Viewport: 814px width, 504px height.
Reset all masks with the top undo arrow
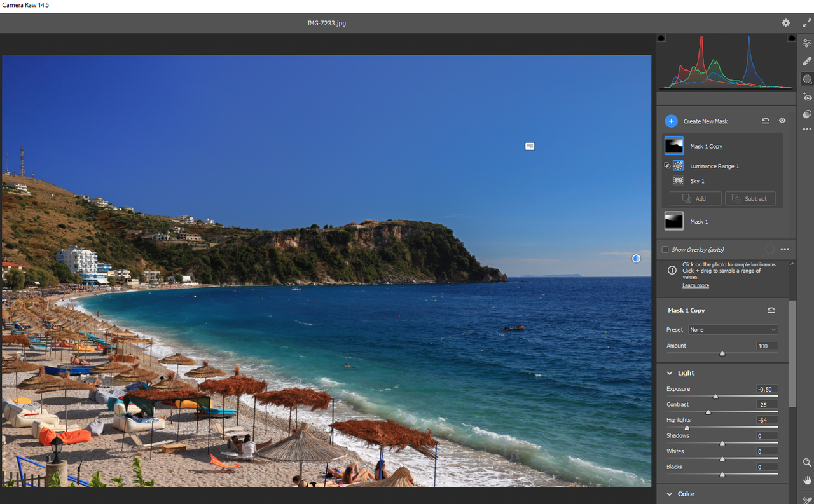766,121
